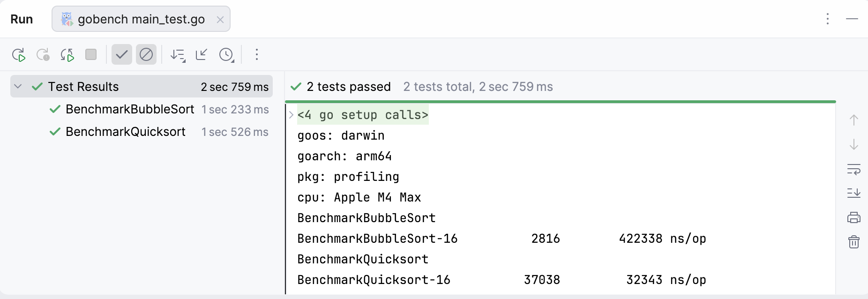
Task: Open Run tool window options menu
Action: (x=828, y=19)
